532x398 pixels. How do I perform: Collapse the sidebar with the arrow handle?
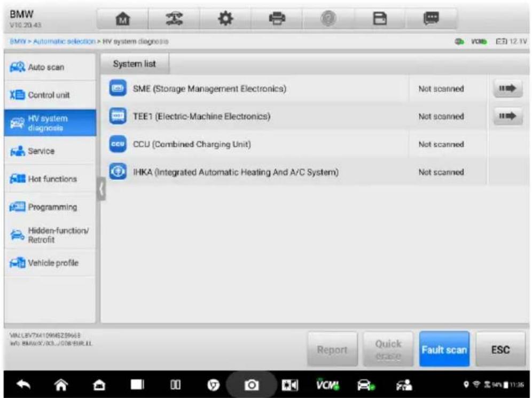[101, 189]
